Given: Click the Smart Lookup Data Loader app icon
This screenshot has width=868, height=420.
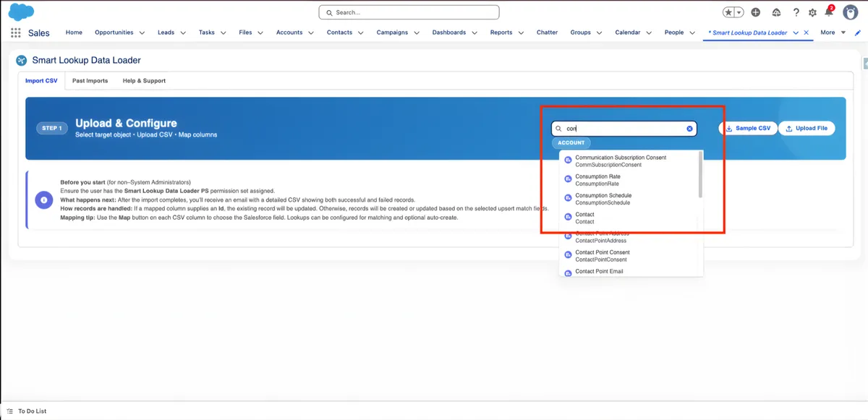Looking at the screenshot, I should click(x=22, y=60).
